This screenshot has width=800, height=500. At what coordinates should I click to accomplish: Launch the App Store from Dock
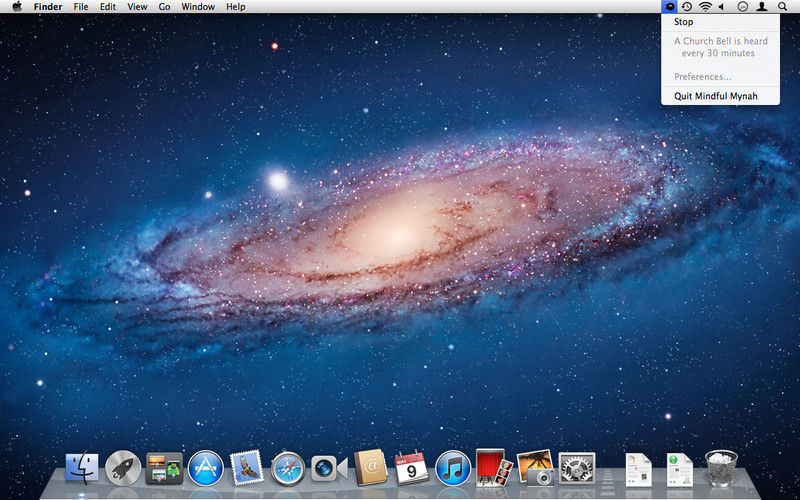tap(206, 468)
